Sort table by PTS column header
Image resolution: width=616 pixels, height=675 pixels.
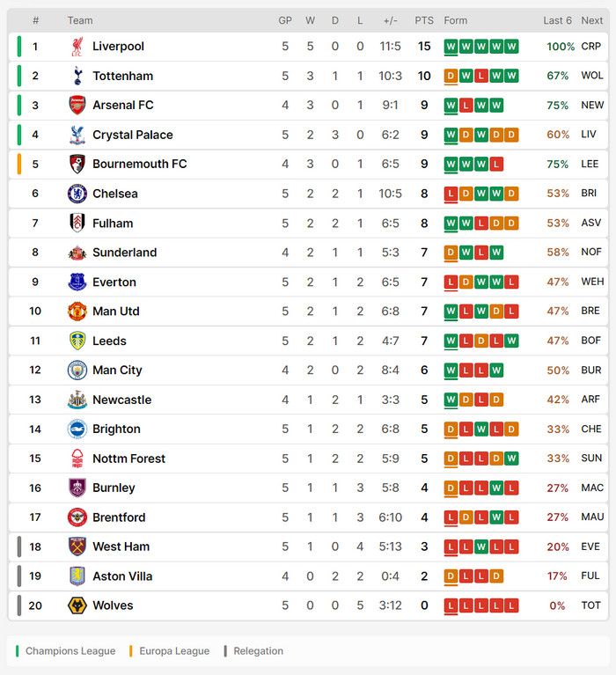click(x=424, y=20)
